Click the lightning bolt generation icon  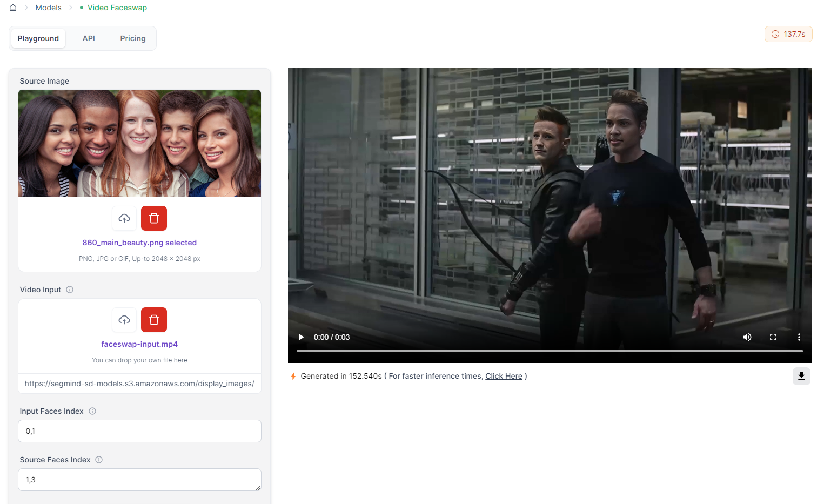click(293, 376)
